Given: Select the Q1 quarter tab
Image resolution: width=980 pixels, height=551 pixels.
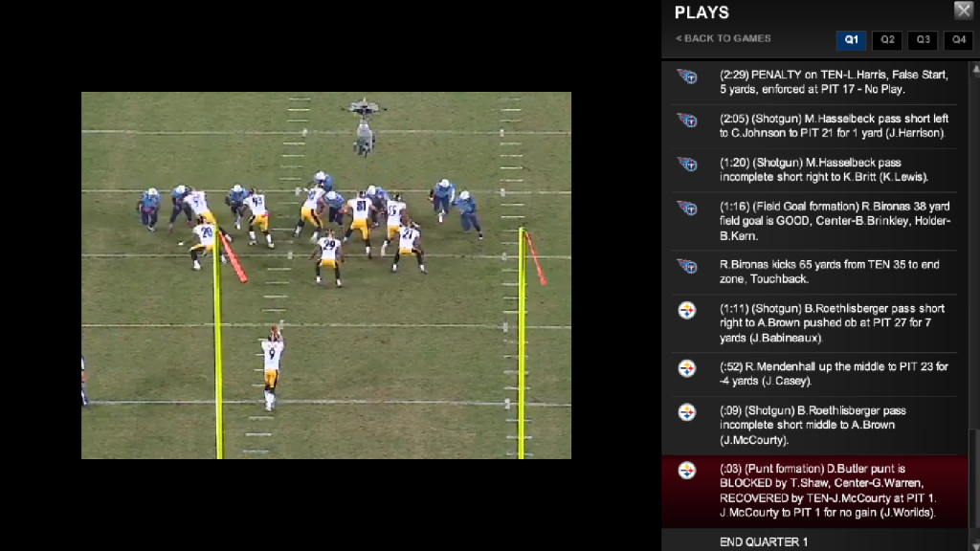Looking at the screenshot, I should click(x=851, y=40).
